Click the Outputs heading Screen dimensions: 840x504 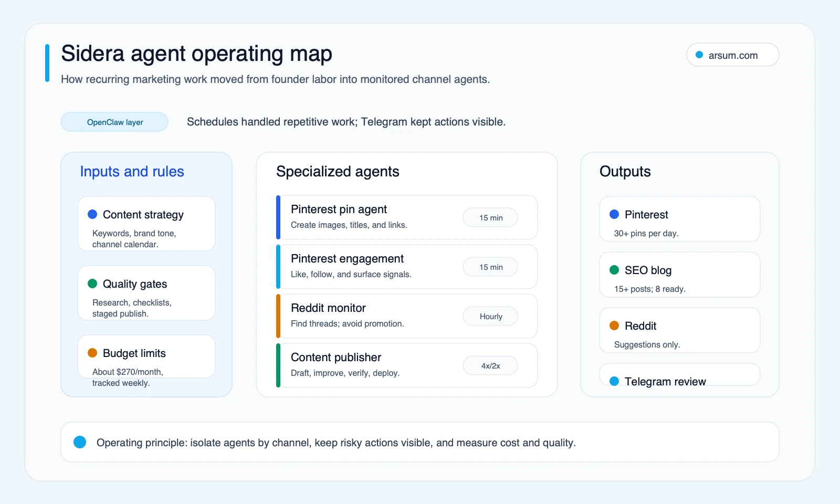pyautogui.click(x=625, y=172)
